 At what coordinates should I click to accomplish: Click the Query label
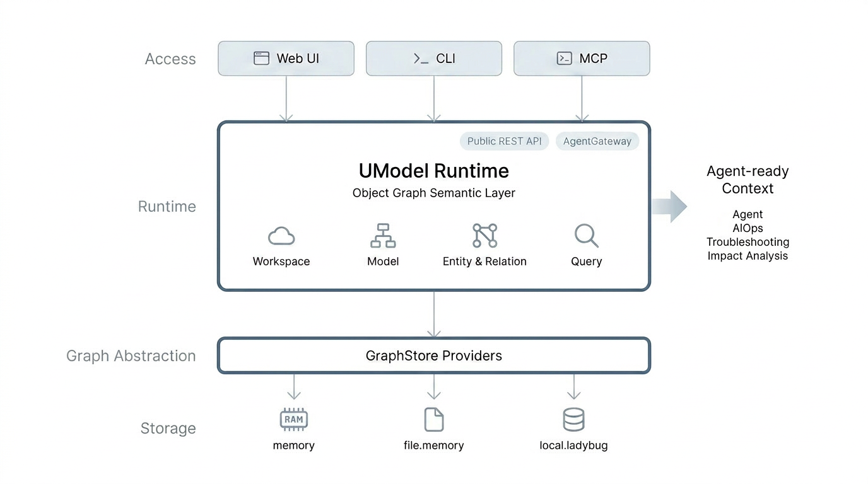click(x=587, y=262)
